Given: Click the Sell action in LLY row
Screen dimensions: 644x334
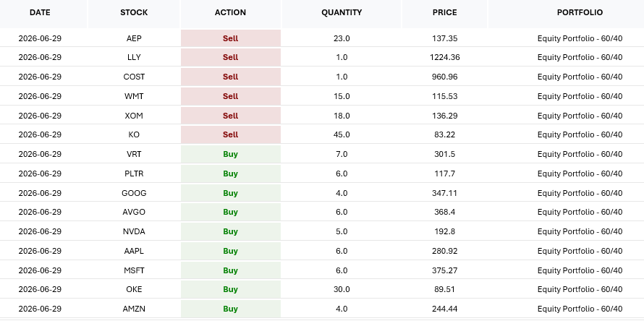Looking at the screenshot, I should (x=230, y=57).
